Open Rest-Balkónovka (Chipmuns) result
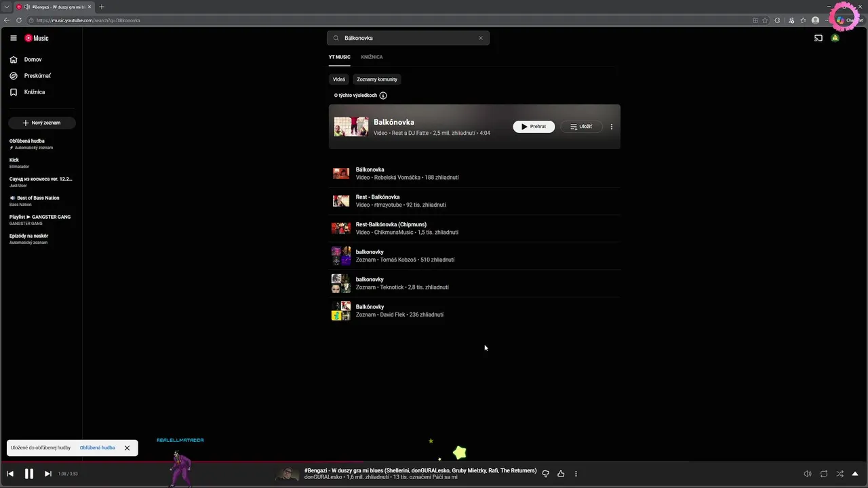 click(475, 228)
